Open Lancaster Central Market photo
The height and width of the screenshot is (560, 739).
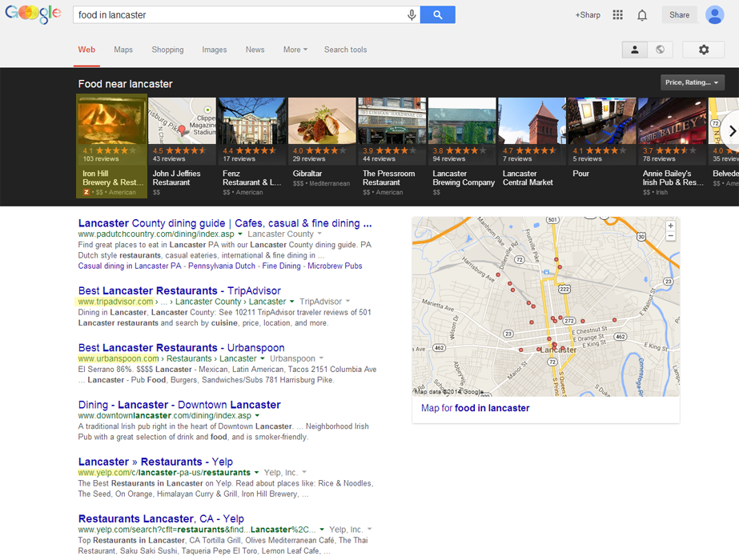(532, 121)
